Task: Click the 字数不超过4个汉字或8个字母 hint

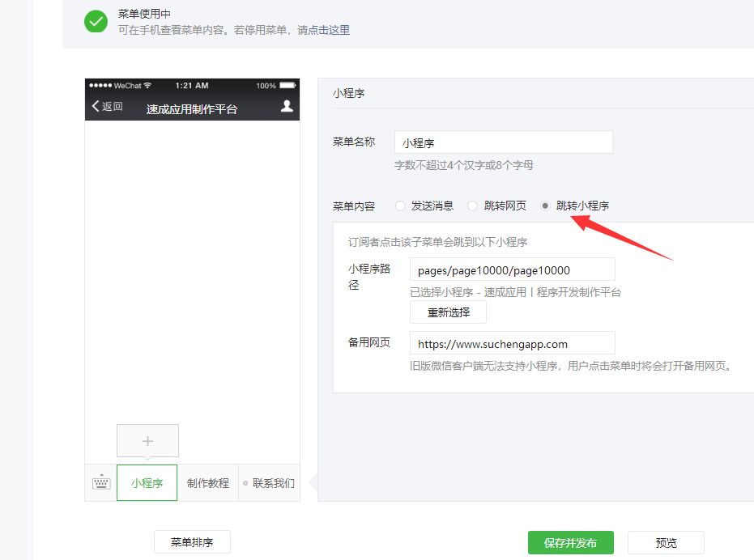Action: click(463, 165)
